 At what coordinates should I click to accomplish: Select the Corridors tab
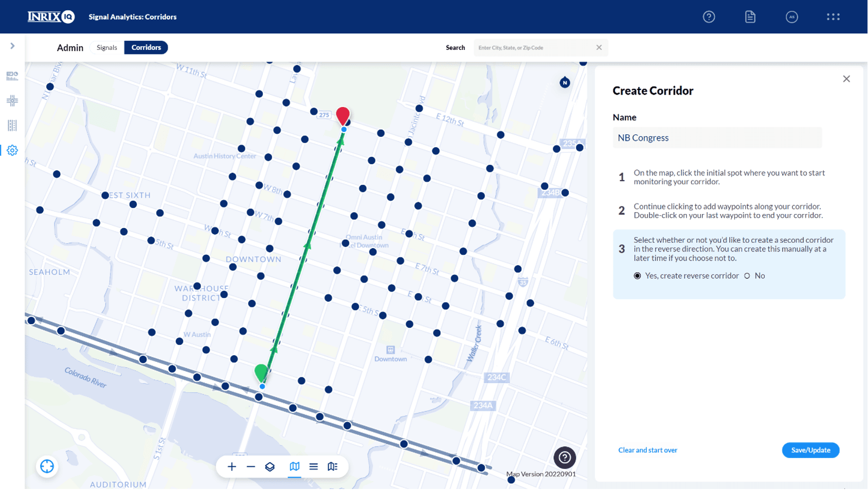point(146,47)
